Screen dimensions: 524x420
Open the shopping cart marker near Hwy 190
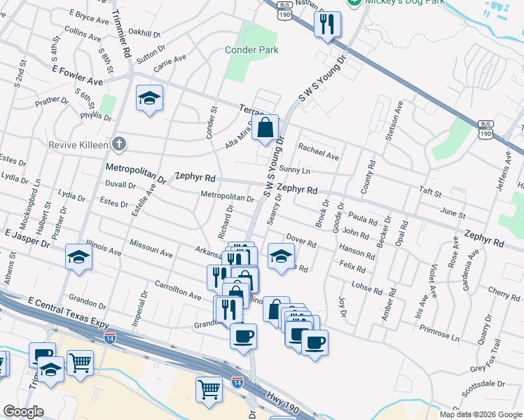tap(209, 392)
